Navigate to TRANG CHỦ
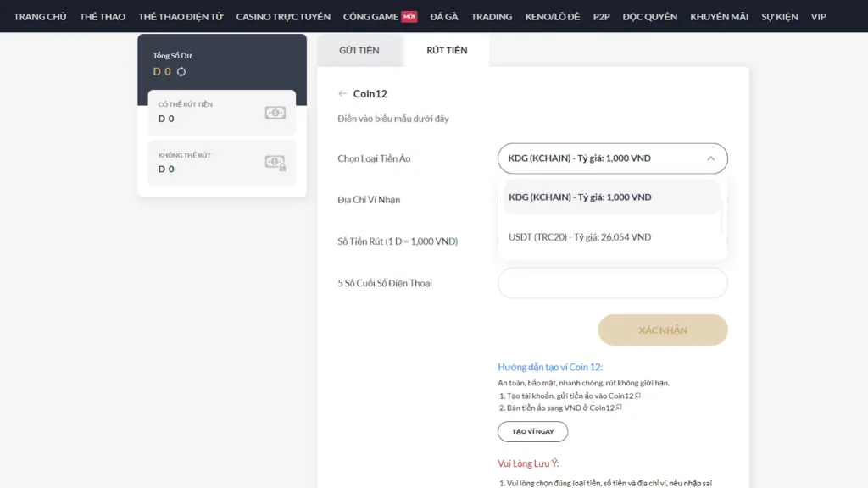 40,17
